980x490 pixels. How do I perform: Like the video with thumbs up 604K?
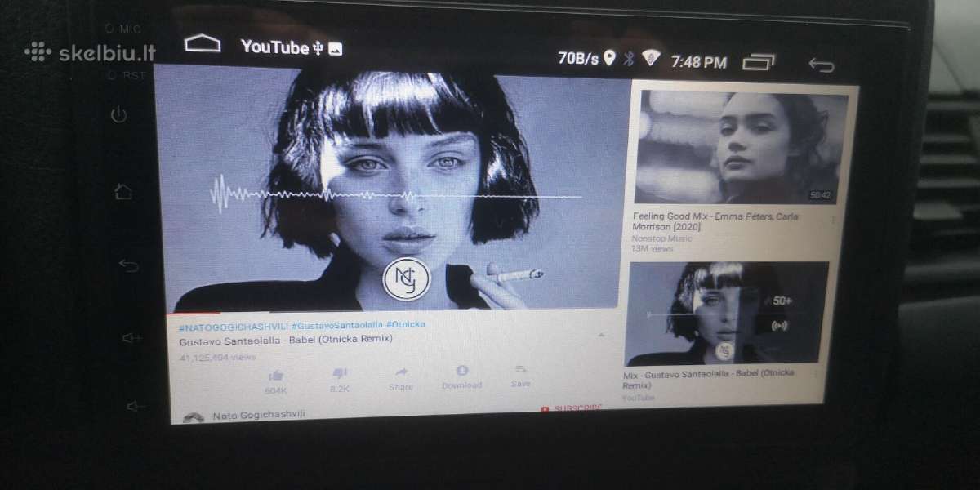coord(276,376)
